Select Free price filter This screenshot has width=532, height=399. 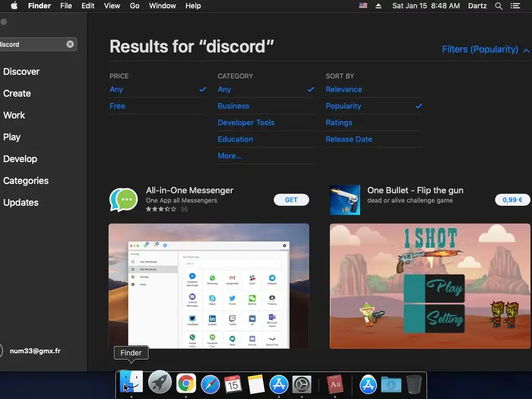[158, 106]
